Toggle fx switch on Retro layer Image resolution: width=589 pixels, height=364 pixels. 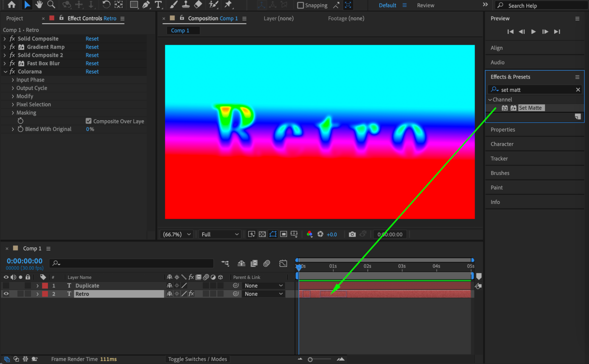(191, 294)
